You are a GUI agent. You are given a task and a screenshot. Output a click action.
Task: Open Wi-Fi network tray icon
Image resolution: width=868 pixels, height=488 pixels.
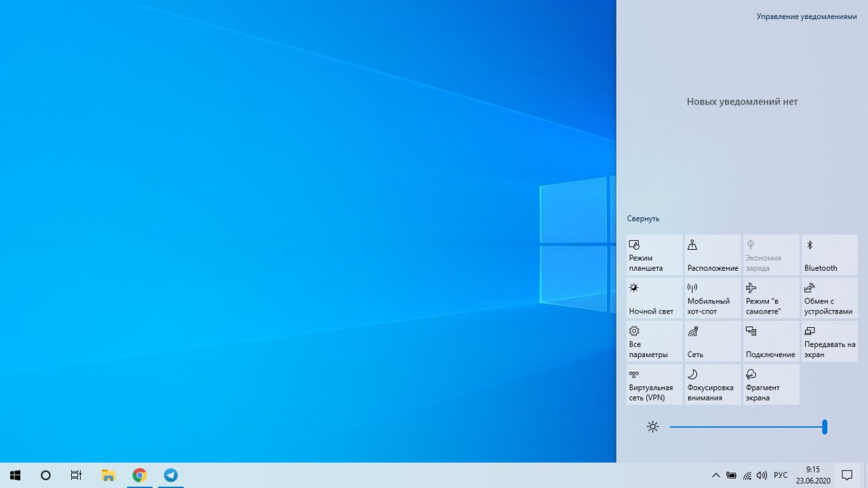(747, 475)
